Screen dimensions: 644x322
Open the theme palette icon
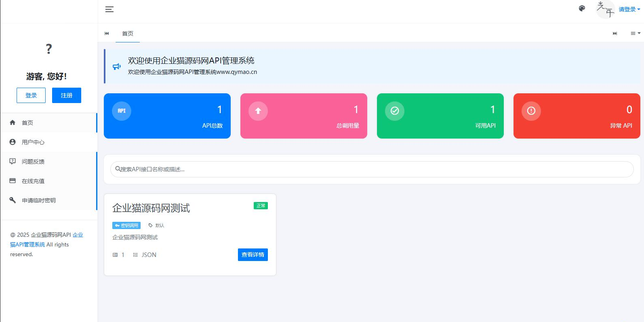point(582,8)
